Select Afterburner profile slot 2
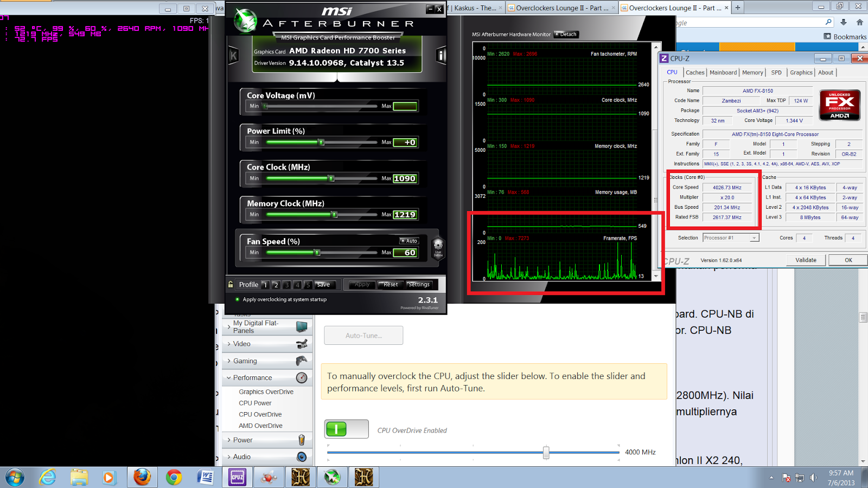The image size is (868, 488). 276,285
